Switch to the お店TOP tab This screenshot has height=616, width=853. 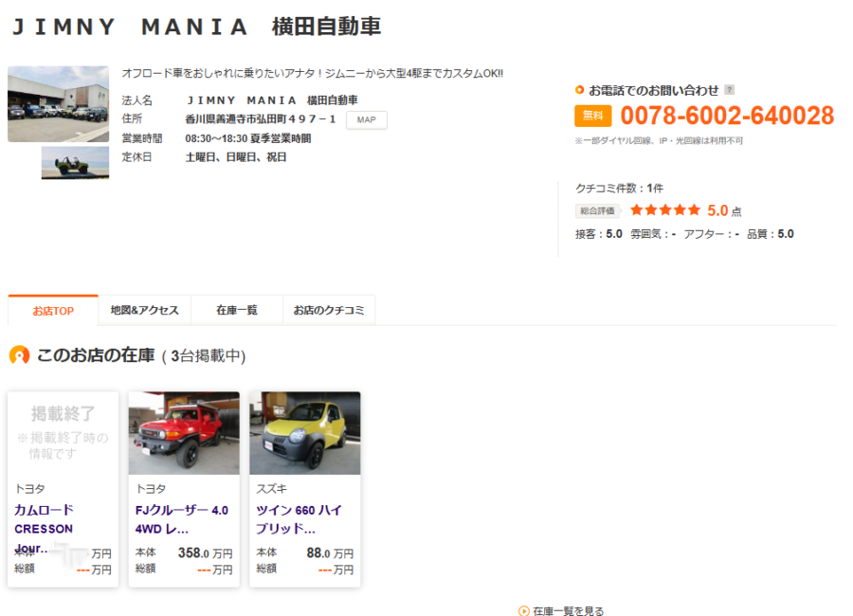point(53,311)
